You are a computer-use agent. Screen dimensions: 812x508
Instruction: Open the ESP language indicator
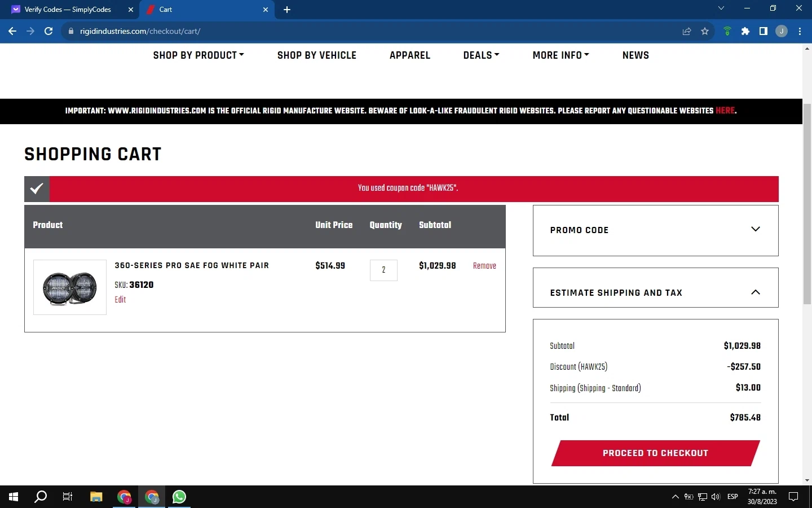[732, 497]
